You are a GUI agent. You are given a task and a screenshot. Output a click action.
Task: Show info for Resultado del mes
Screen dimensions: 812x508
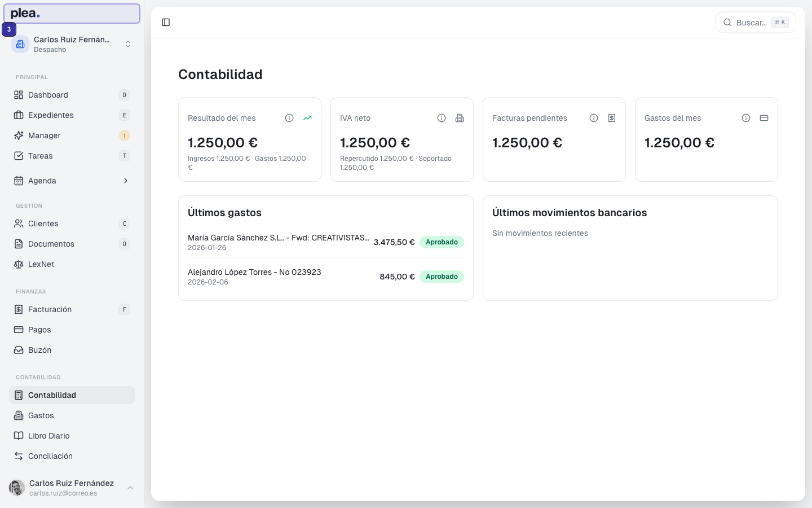point(289,118)
